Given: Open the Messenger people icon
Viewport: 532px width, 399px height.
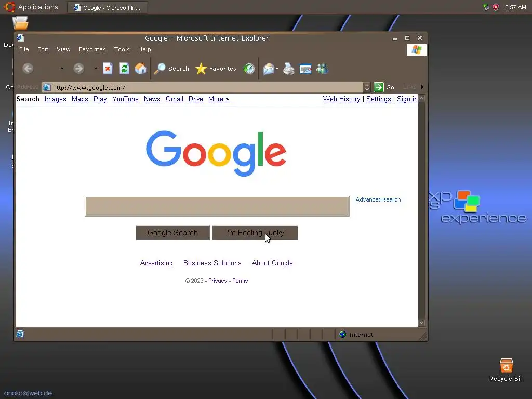Looking at the screenshot, I should pos(322,69).
